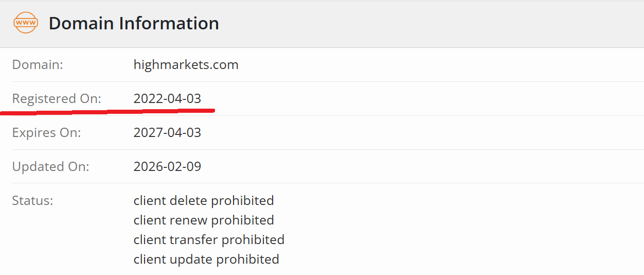Viewport: 644px width, 275px height.
Task: Click the orange WWW globe icon
Action: point(26,23)
